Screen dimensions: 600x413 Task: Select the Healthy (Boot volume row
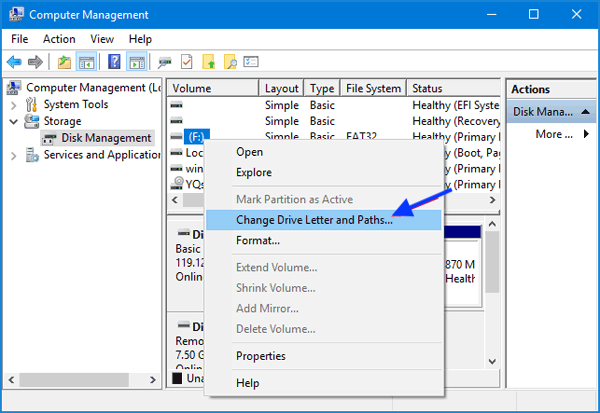point(334,153)
